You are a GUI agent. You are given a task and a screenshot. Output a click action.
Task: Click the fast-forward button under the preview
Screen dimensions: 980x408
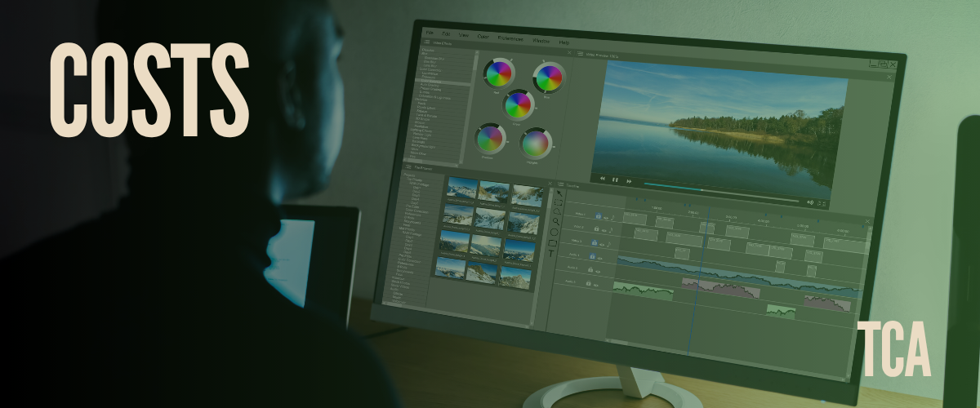tap(629, 181)
